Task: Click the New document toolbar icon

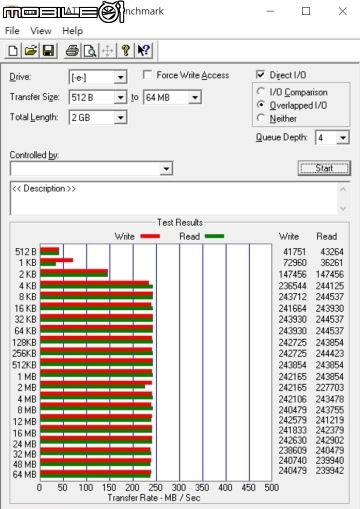Action: 13,51
